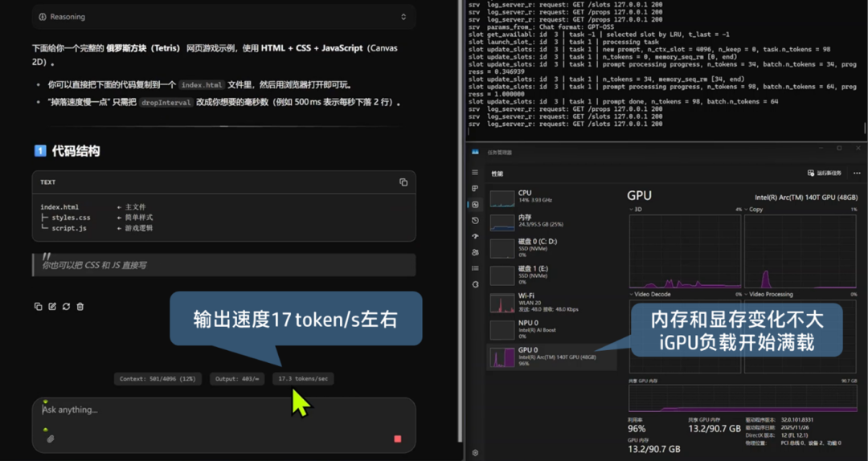Open the Users page in Task Manager
Viewport: 868px width, 461px height.
click(x=475, y=252)
